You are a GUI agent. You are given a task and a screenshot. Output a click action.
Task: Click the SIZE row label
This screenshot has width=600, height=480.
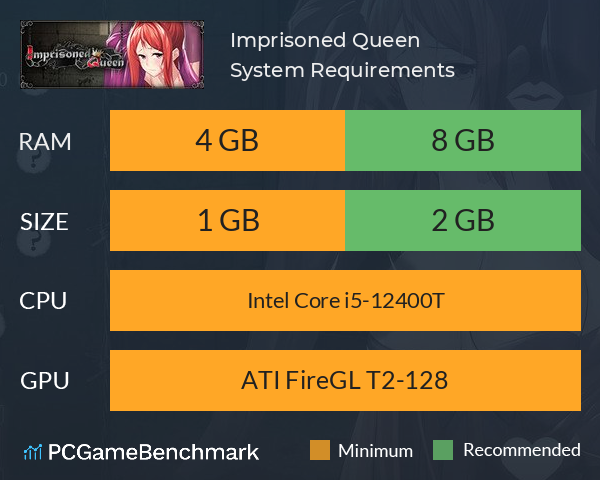[44, 222]
